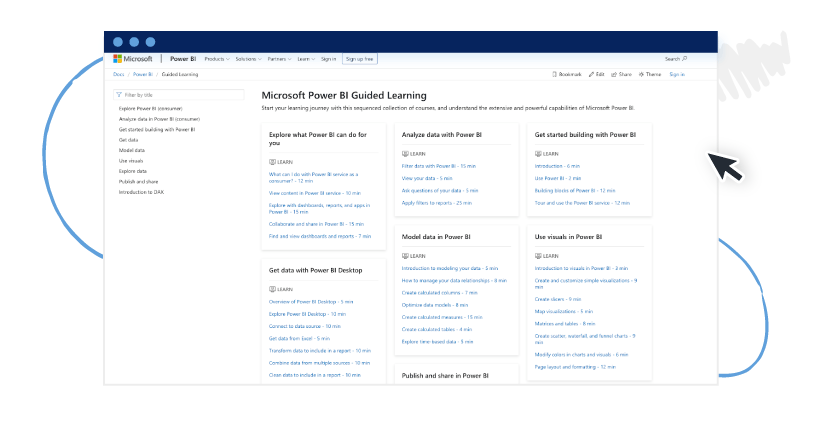Viewport: 820px width, 427px height.
Task: Open 'Page layout and formatting' link
Action: [x=575, y=367]
